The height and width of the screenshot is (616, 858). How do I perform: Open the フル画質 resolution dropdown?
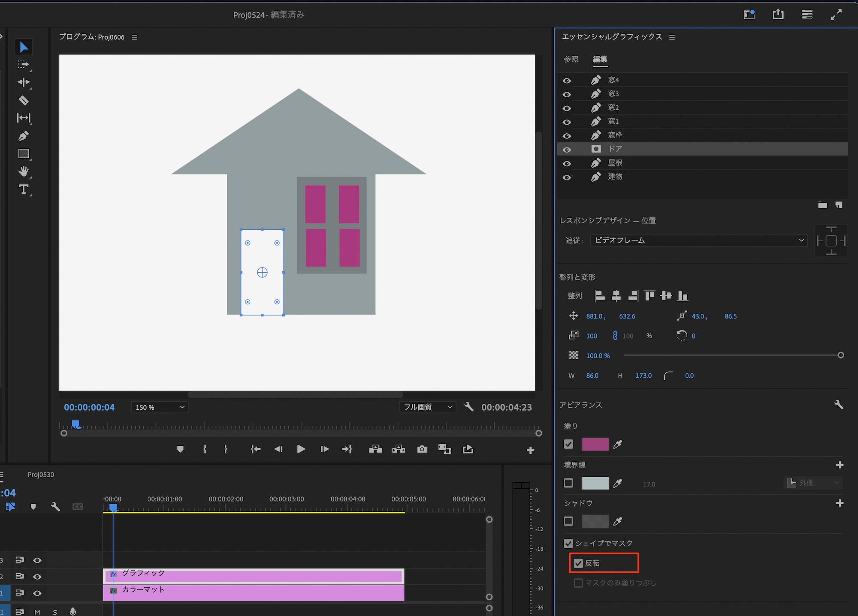(x=427, y=407)
